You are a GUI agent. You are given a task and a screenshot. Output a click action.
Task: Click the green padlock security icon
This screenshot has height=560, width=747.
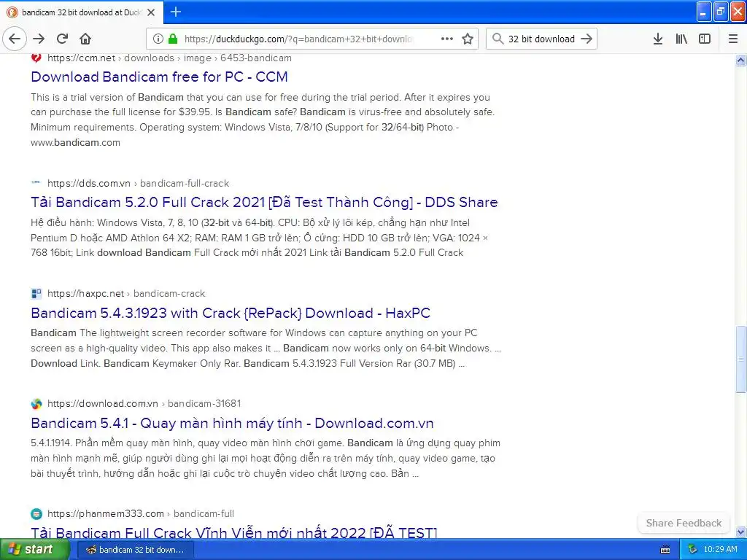point(173,39)
